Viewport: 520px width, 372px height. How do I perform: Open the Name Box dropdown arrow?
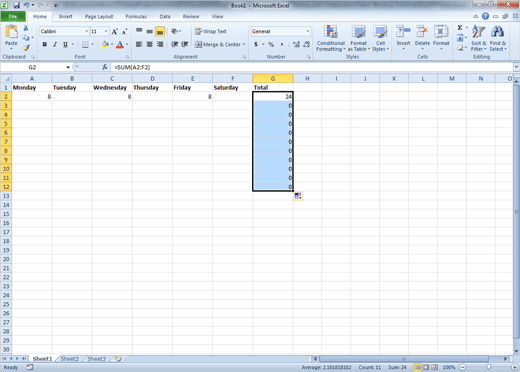pyautogui.click(x=68, y=67)
